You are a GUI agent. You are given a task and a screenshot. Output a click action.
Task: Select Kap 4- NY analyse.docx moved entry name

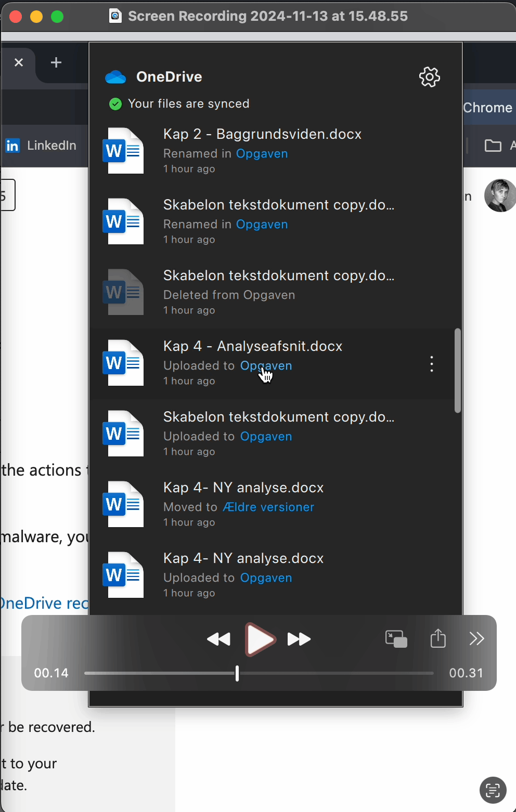pos(243,488)
